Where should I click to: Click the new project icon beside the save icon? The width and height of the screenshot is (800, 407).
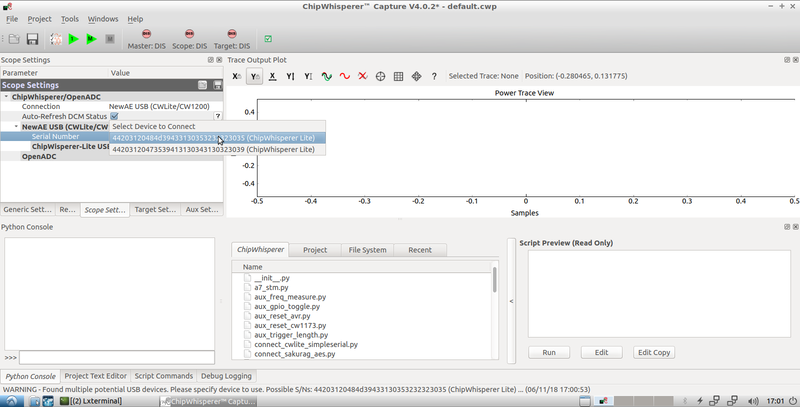coord(56,39)
